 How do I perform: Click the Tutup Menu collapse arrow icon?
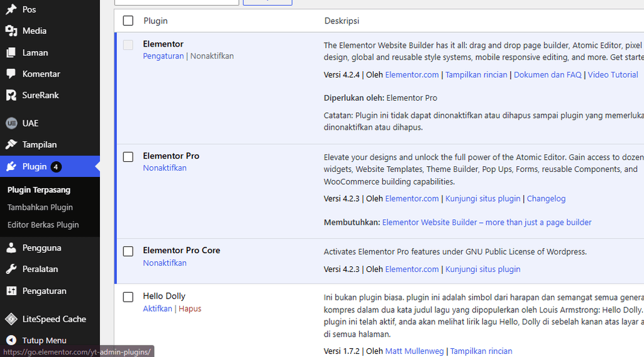point(11,340)
